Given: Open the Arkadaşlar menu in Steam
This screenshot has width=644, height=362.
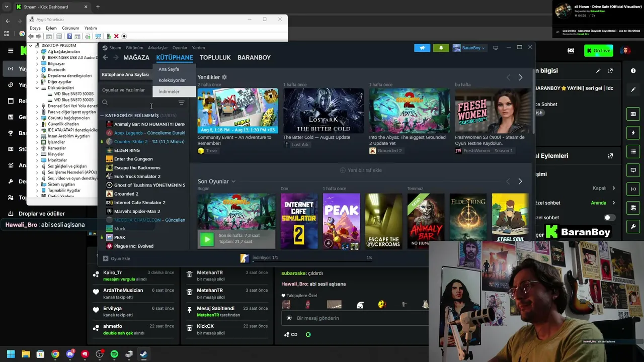Looking at the screenshot, I should click(158, 48).
